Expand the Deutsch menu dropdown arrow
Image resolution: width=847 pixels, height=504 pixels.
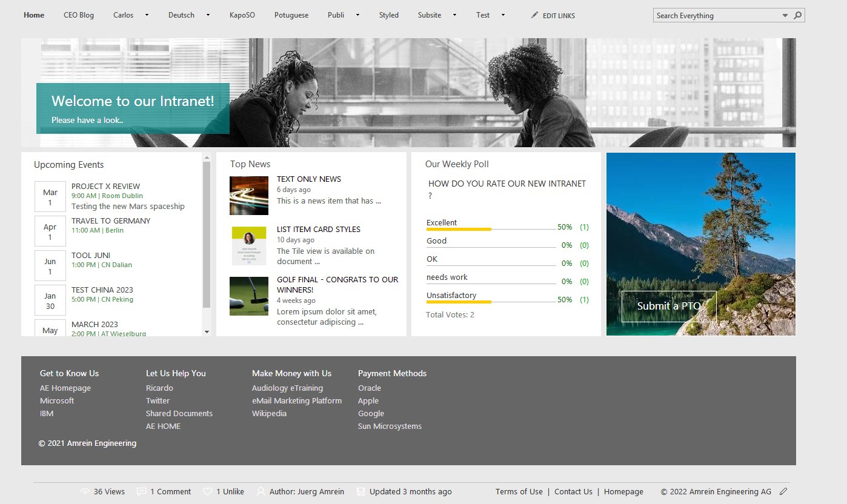pyautogui.click(x=208, y=15)
